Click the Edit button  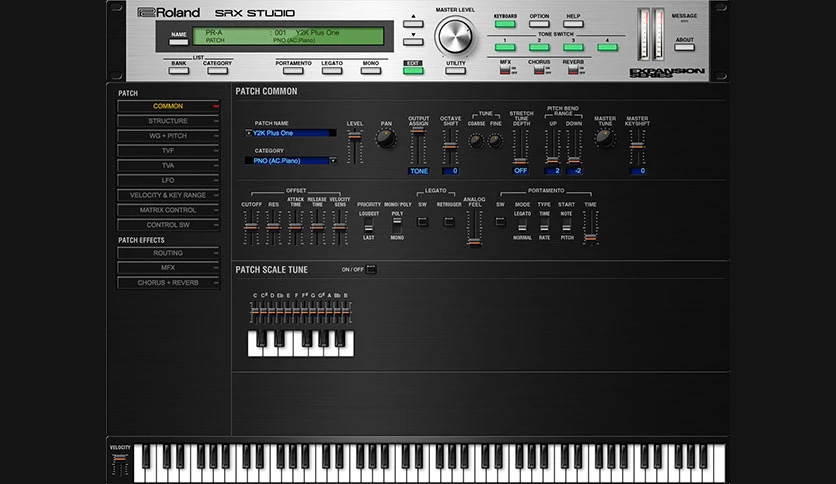413,70
